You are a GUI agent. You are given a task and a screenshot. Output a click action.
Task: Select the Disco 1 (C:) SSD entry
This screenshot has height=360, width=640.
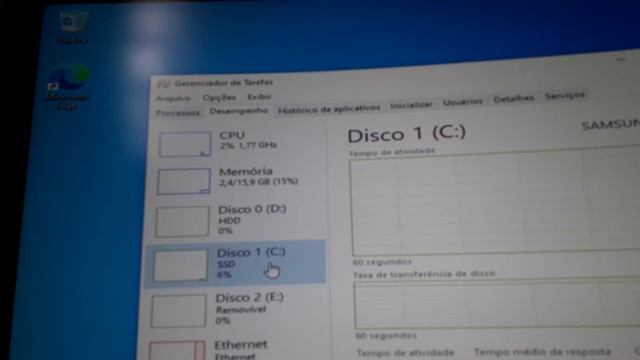click(236, 264)
